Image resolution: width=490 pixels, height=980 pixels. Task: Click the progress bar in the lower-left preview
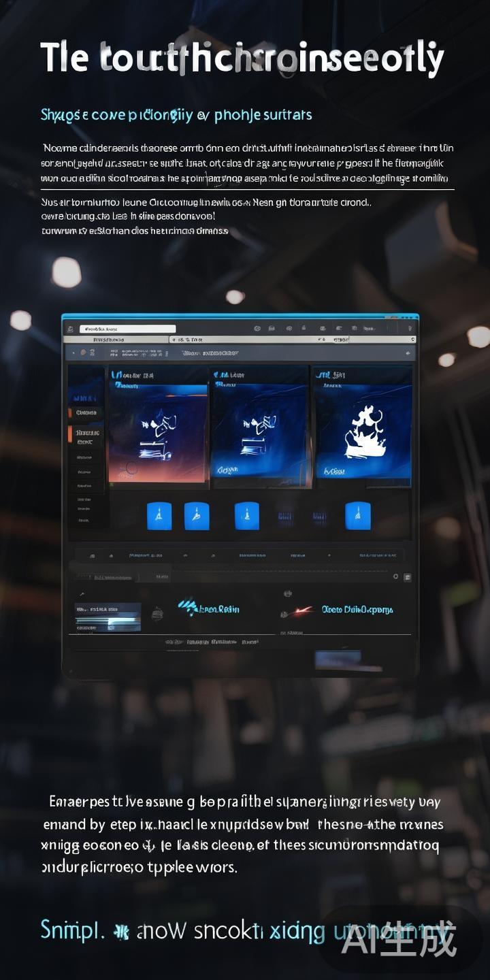tap(108, 620)
